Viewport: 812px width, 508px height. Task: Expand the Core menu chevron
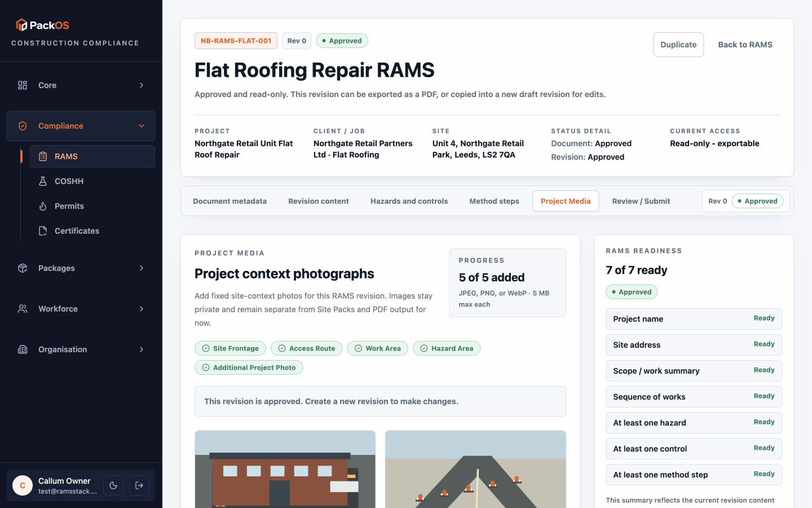[x=142, y=85]
